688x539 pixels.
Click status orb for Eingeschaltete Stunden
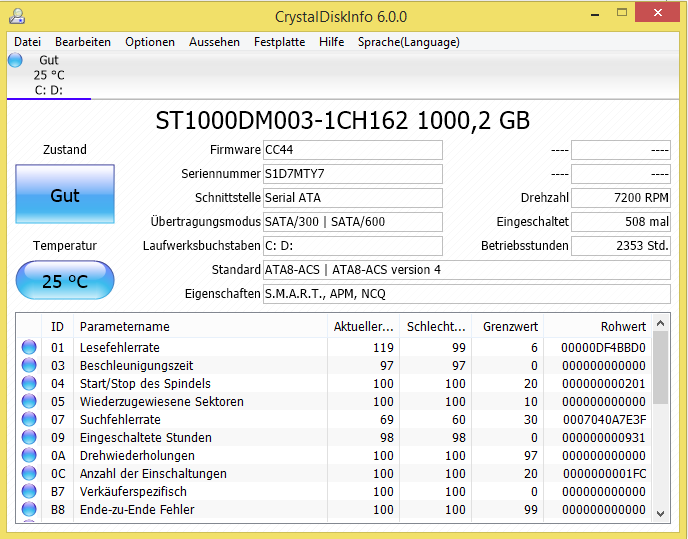coord(29,437)
